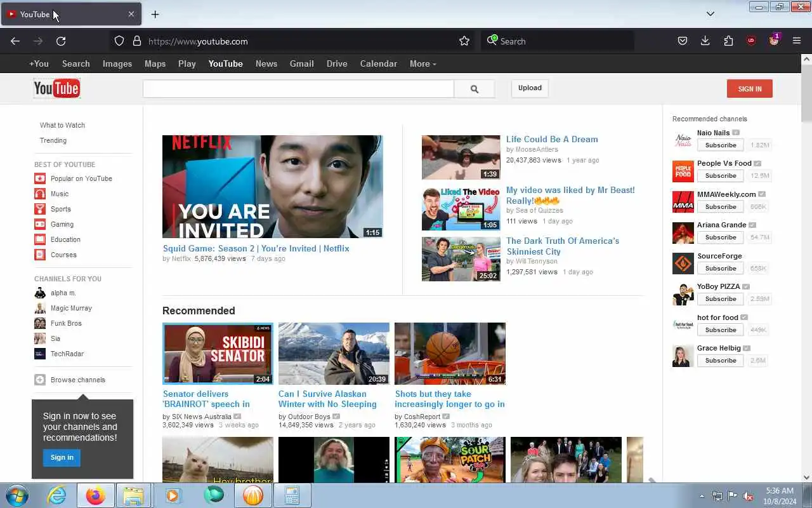Open Firefox downloads panel
812x508 pixels.
coord(705,41)
